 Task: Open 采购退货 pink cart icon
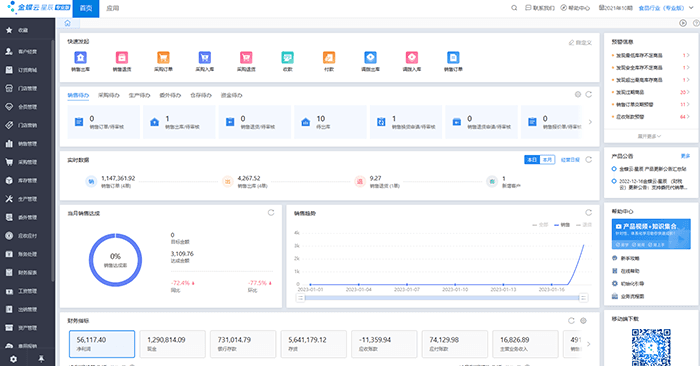246,58
